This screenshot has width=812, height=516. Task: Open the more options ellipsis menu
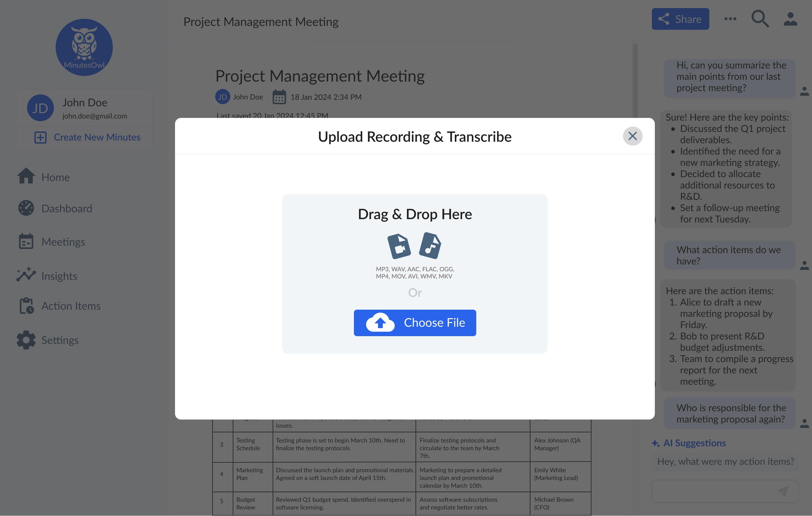click(730, 19)
